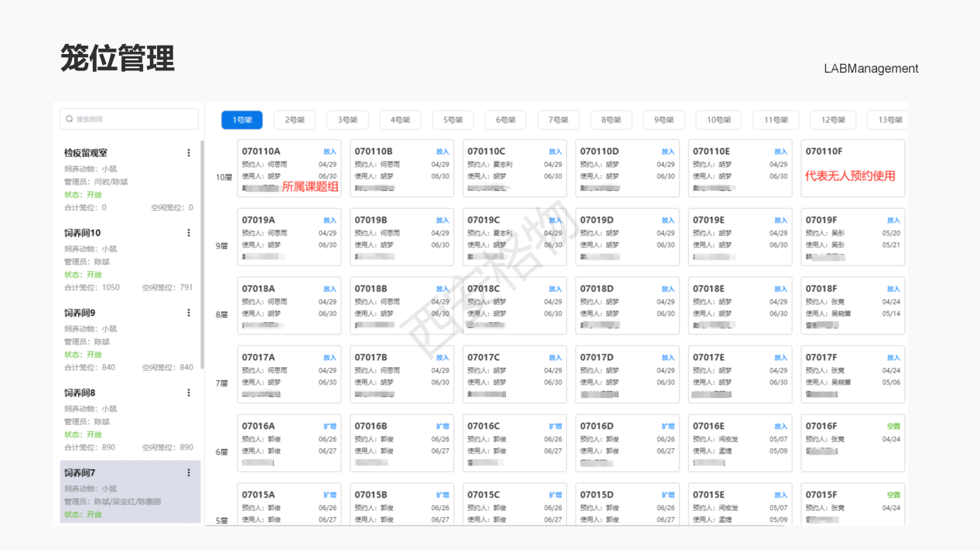The image size is (980, 551).
Task: Switch to the 2号架 rack tab
Action: click(294, 120)
